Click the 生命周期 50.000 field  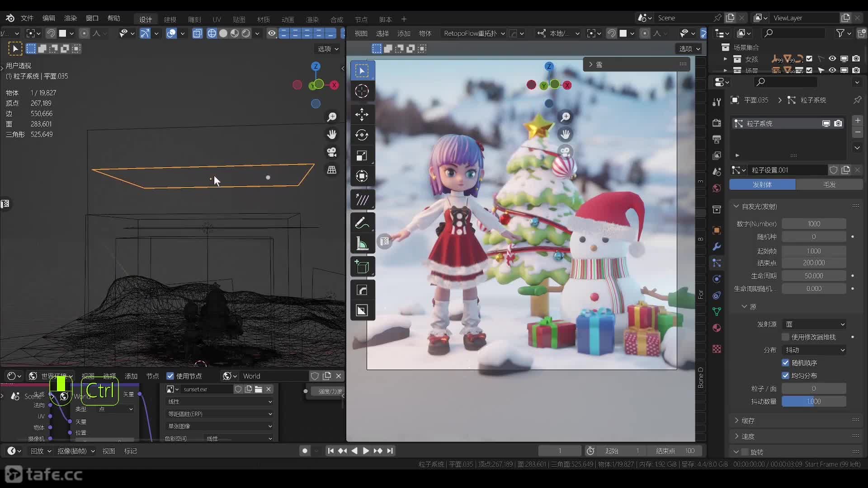pos(814,276)
